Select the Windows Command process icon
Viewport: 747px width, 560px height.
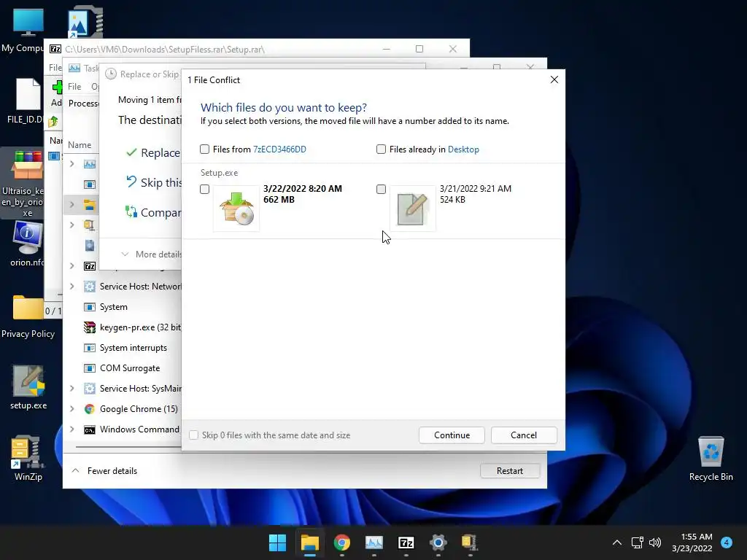pos(90,429)
